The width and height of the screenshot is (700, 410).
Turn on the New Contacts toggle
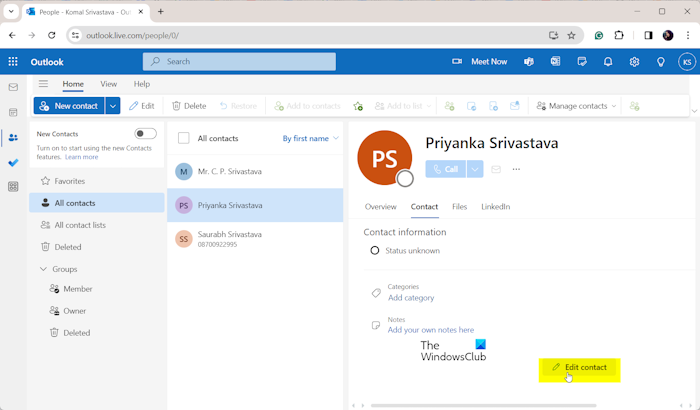(x=146, y=134)
